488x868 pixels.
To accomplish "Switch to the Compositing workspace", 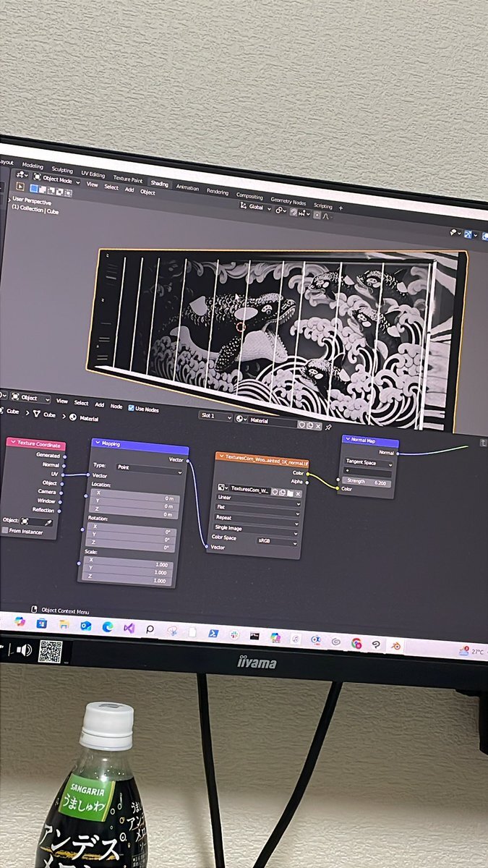I will [250, 196].
